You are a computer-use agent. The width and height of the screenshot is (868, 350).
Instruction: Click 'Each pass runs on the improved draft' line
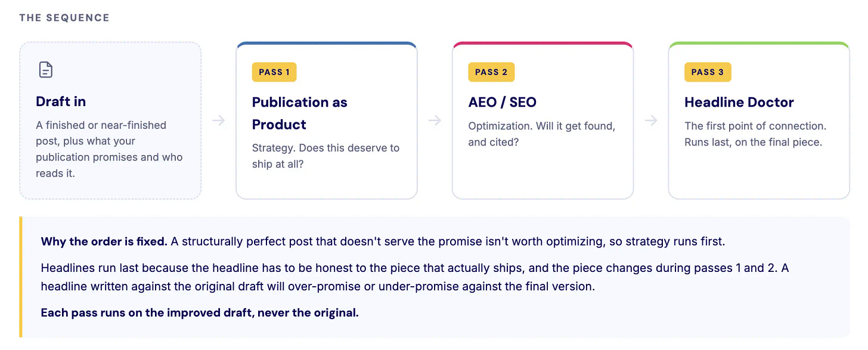pos(200,312)
